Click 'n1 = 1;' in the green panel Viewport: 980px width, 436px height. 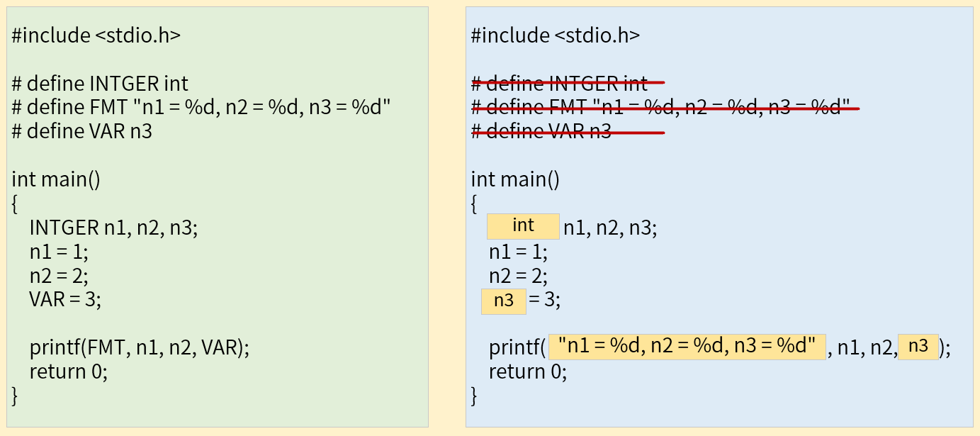59,252
